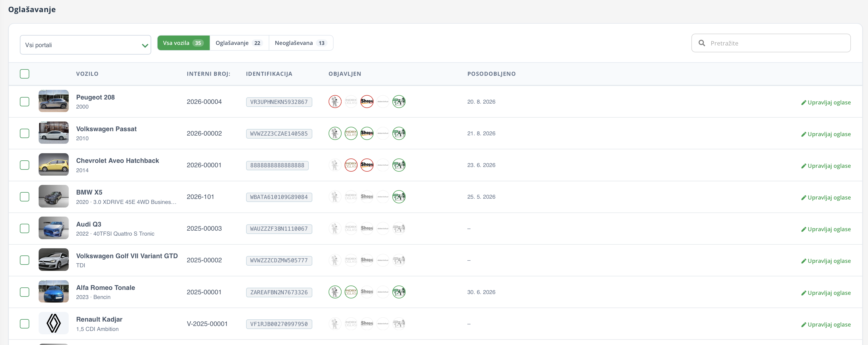Switch to the Oglašavanje tab
The height and width of the screenshot is (345, 868).
click(239, 43)
